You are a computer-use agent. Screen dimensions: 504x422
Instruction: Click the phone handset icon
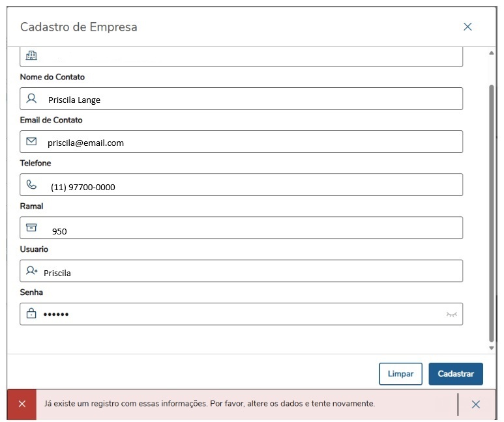tap(31, 184)
